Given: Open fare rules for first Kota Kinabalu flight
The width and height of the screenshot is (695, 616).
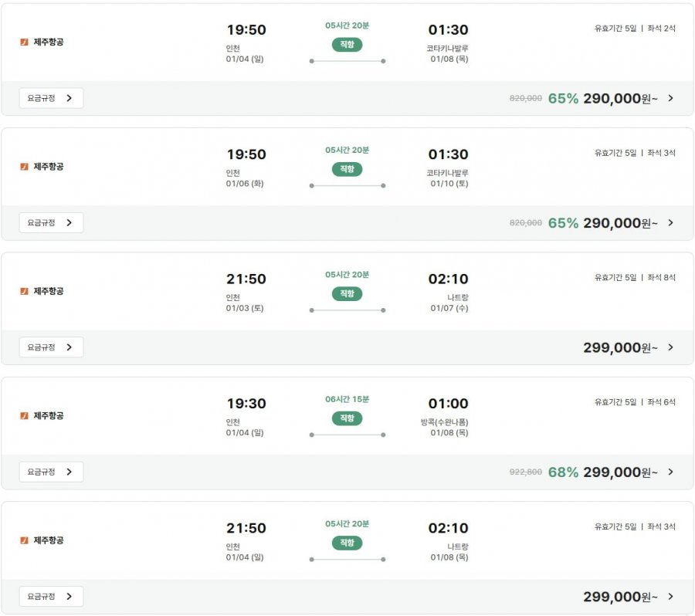Looking at the screenshot, I should (51, 98).
